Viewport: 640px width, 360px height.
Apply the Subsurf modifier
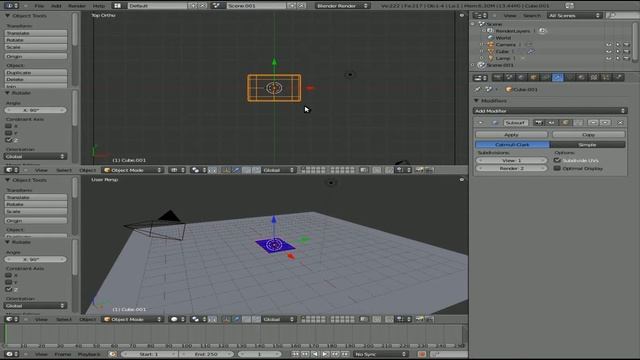coord(511,134)
